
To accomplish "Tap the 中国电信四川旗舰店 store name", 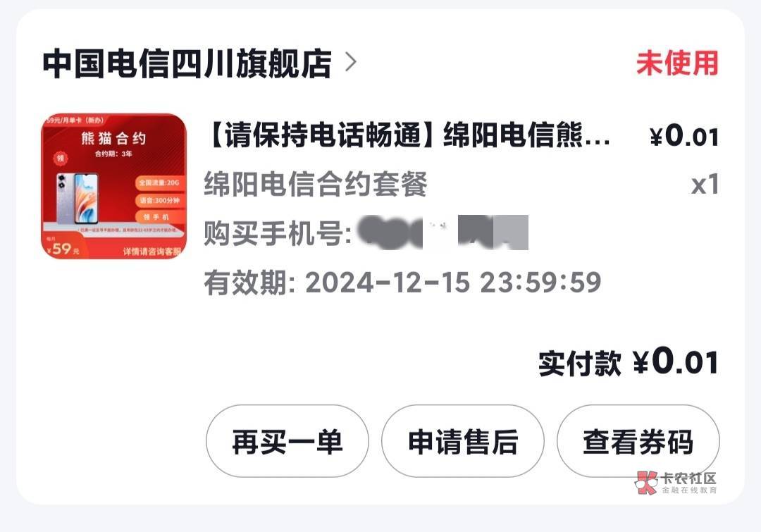I will (x=187, y=63).
